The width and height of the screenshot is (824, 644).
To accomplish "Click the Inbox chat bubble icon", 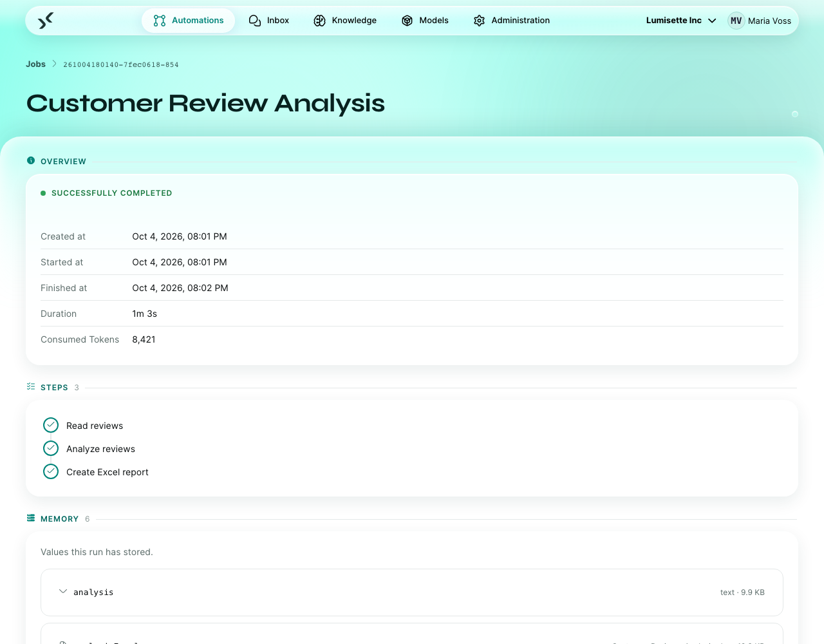I will click(x=255, y=21).
